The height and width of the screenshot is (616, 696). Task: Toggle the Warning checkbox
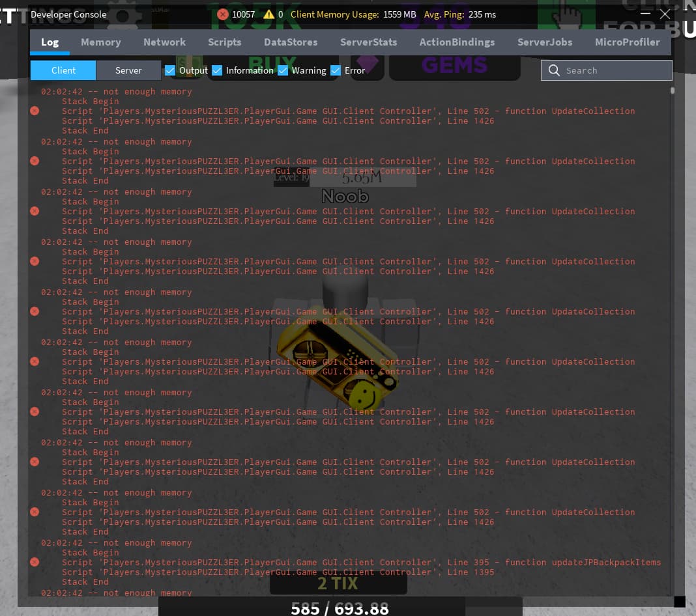(282, 70)
